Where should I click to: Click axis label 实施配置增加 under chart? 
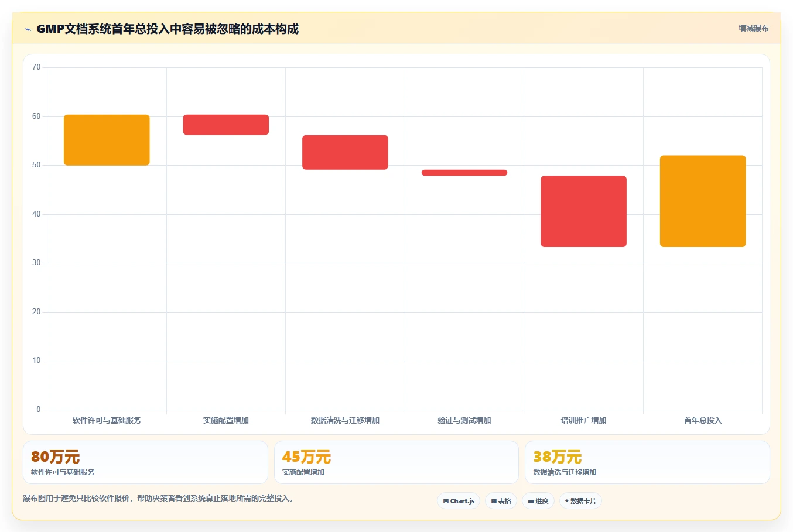pos(226,420)
